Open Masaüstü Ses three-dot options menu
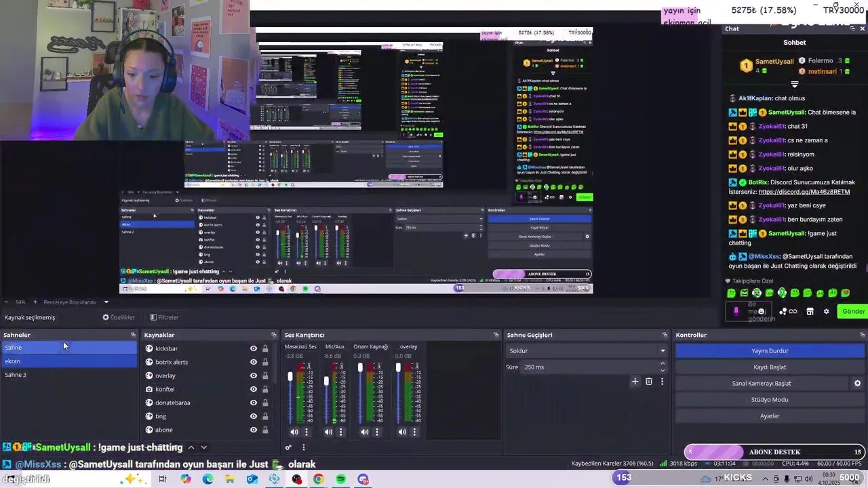This screenshot has height=488, width=868. pos(307,432)
